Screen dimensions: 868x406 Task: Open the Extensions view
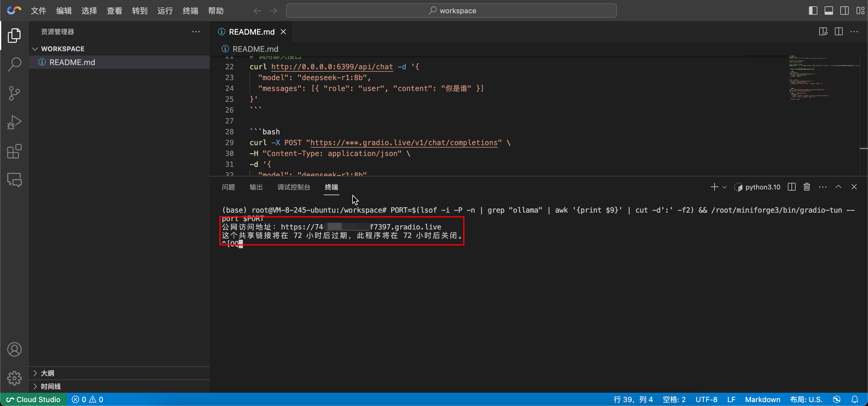[x=14, y=151]
